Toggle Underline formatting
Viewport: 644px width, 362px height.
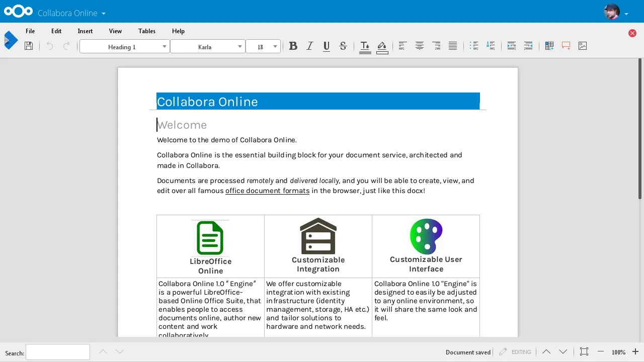pyautogui.click(x=327, y=46)
